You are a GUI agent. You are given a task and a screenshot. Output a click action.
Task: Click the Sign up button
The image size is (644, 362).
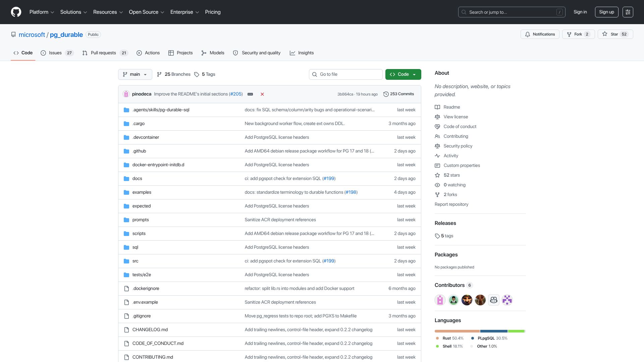(x=606, y=12)
